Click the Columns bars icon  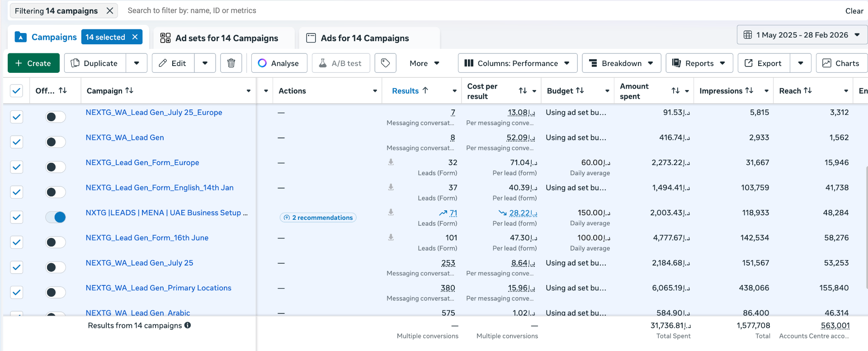(x=469, y=63)
